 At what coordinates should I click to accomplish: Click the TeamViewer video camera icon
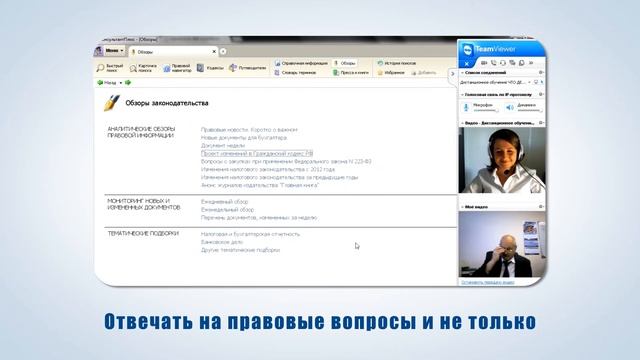[484, 63]
